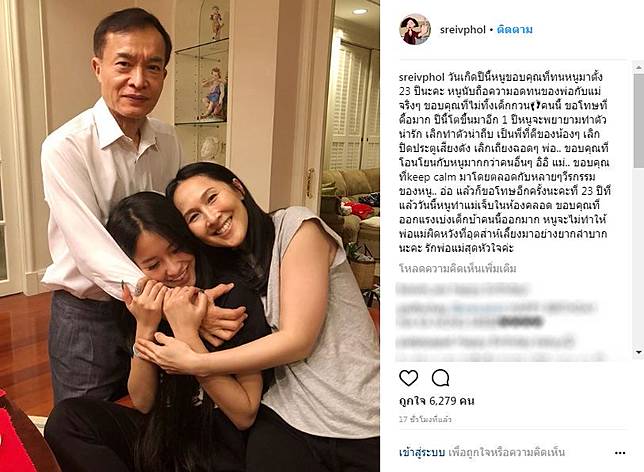Click the family photo to reveal tags
The image size is (644, 472).
190,236
